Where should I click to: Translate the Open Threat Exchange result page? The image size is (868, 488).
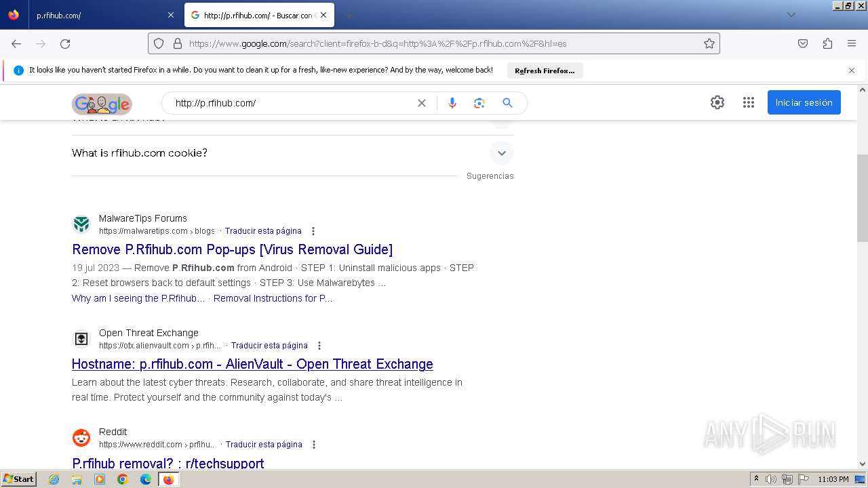pos(269,346)
